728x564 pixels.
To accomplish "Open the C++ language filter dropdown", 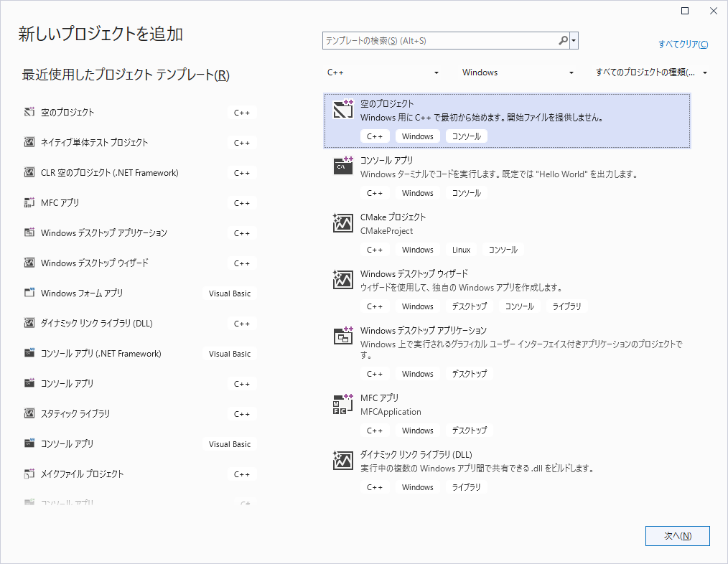I will [383, 72].
